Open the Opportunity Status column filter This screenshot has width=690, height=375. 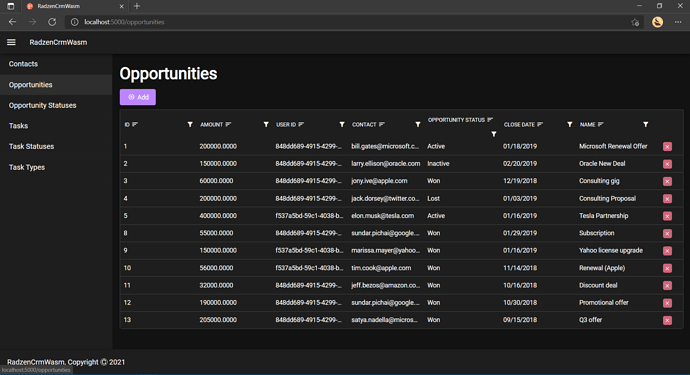point(494,134)
